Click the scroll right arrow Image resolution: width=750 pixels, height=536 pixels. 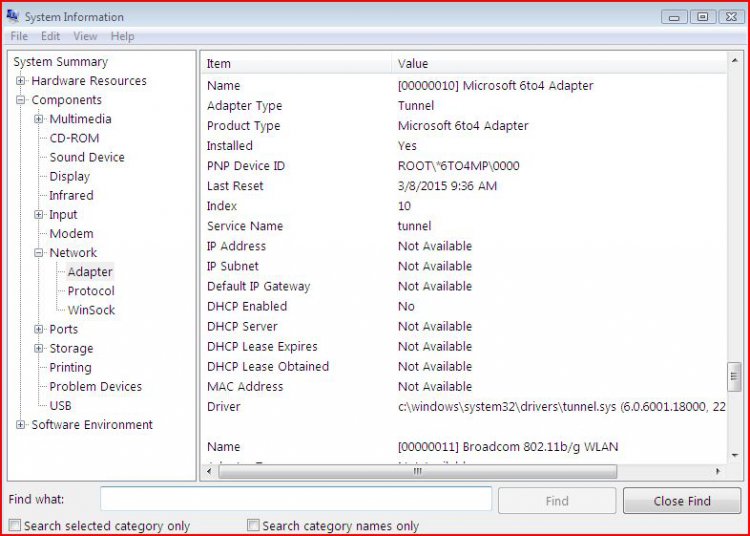(x=718, y=471)
